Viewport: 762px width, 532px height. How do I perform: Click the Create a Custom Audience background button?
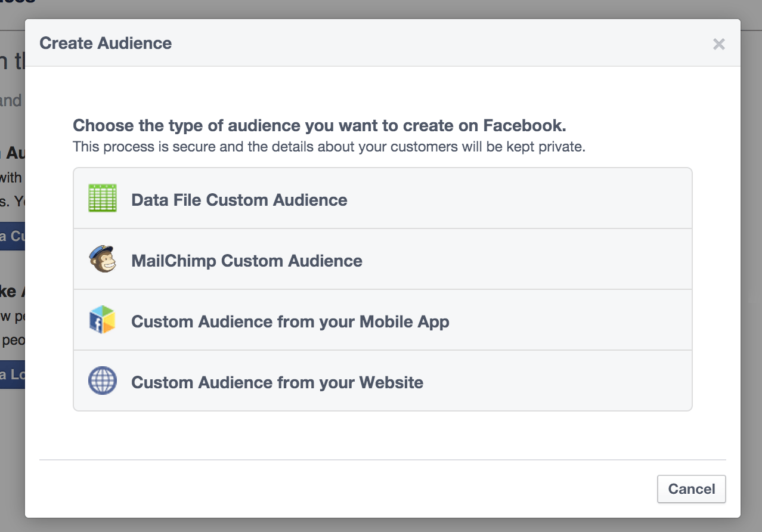point(11,236)
